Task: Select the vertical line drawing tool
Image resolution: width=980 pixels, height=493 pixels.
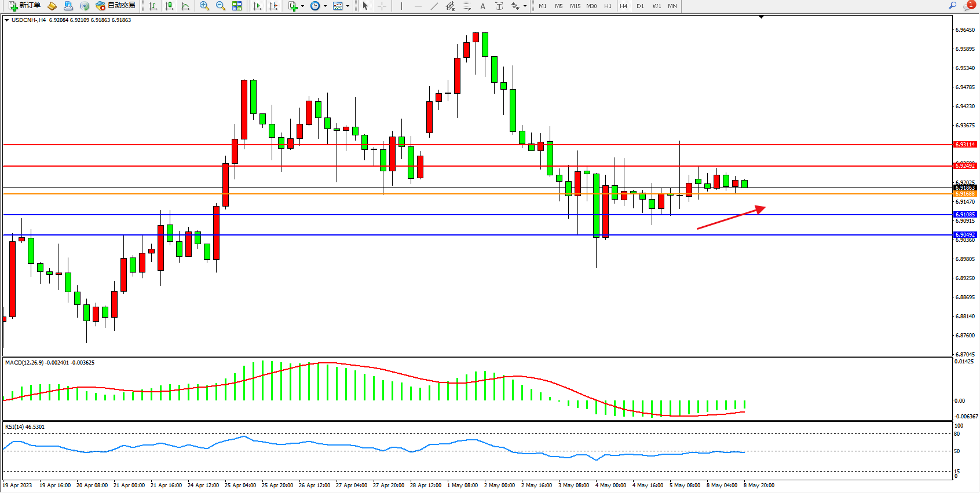Action: click(401, 6)
